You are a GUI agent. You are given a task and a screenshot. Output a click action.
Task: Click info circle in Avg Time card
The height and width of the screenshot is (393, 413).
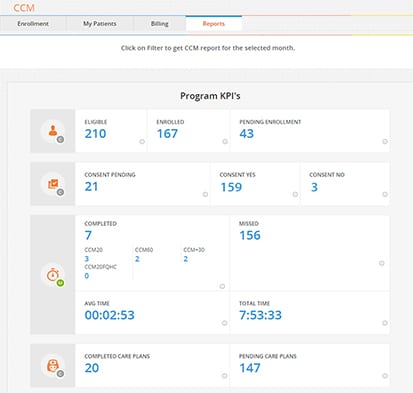[x=224, y=323]
